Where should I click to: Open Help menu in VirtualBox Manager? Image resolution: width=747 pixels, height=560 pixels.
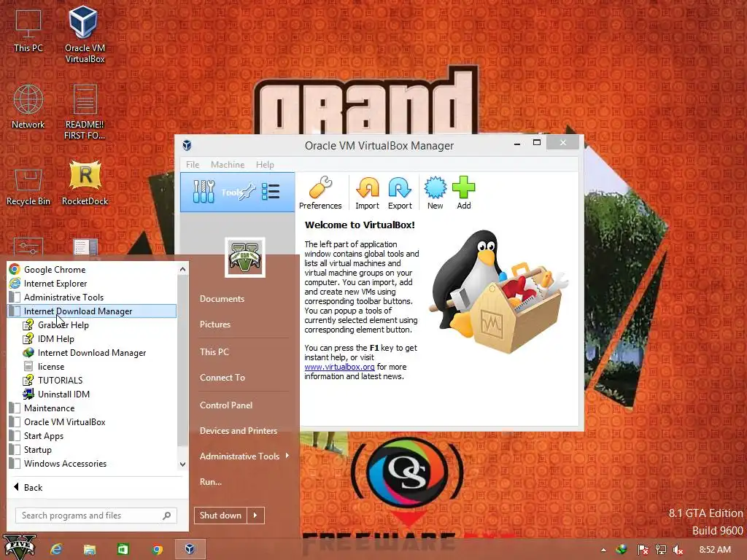265,164
